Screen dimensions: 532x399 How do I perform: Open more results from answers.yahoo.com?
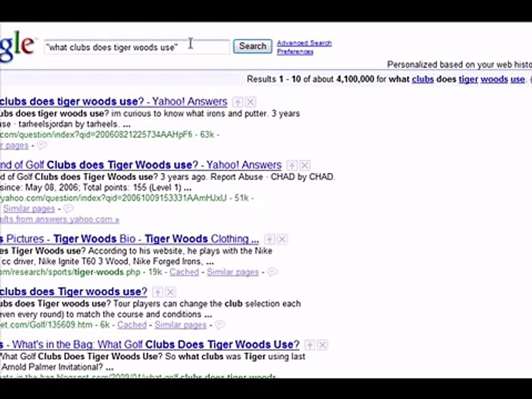(59, 219)
